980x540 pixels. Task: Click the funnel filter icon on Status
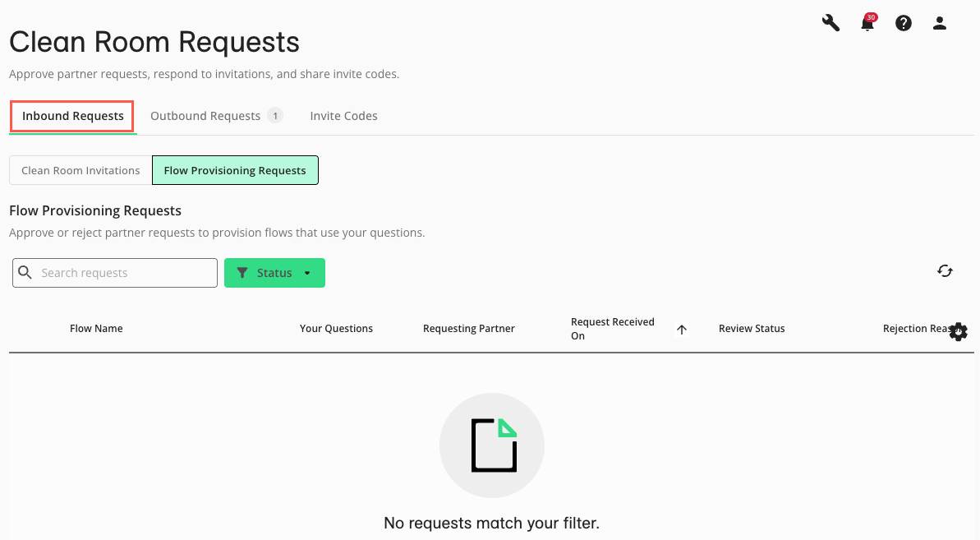pos(242,273)
